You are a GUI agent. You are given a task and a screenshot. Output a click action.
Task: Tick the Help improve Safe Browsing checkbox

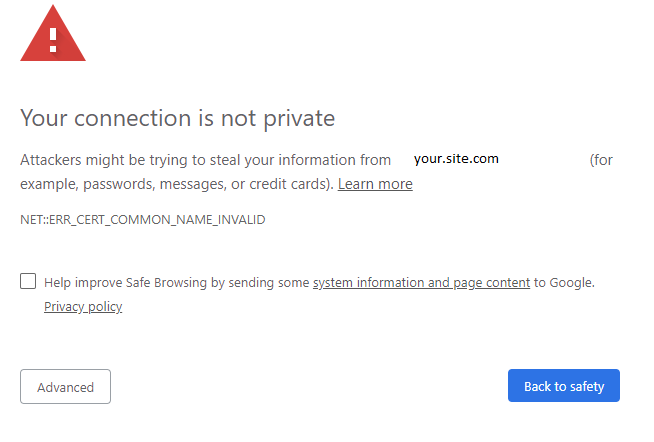(28, 281)
